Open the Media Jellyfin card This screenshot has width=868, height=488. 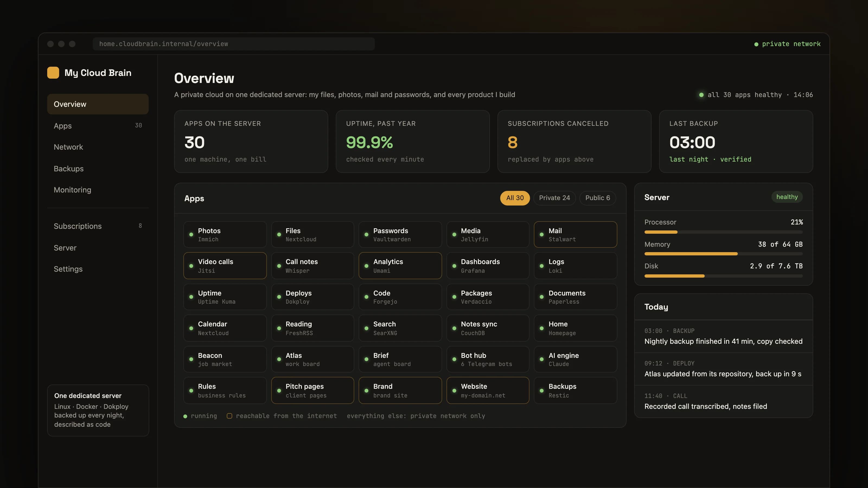pyautogui.click(x=488, y=235)
